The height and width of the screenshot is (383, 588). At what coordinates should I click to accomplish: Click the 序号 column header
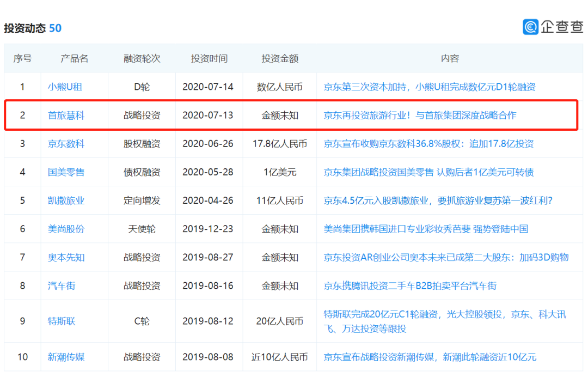click(22, 58)
